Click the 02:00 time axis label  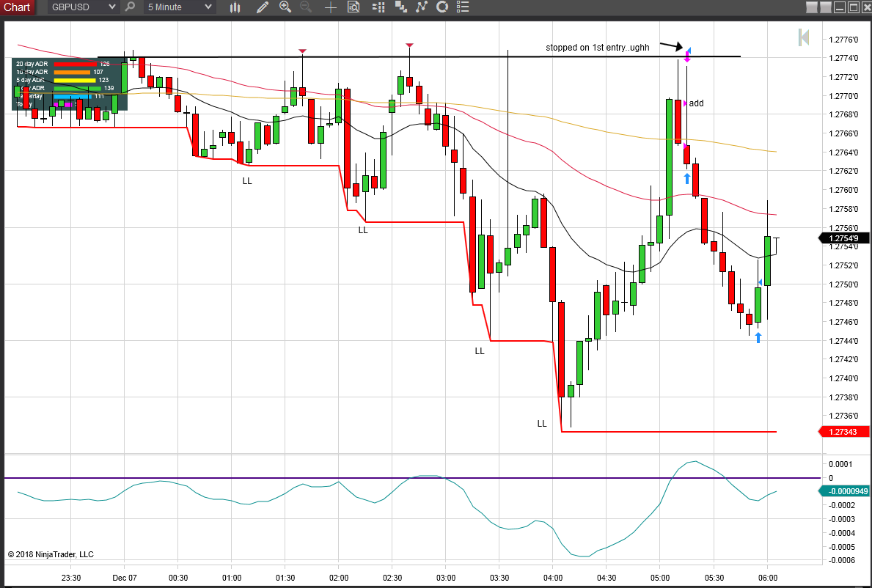pos(339,578)
